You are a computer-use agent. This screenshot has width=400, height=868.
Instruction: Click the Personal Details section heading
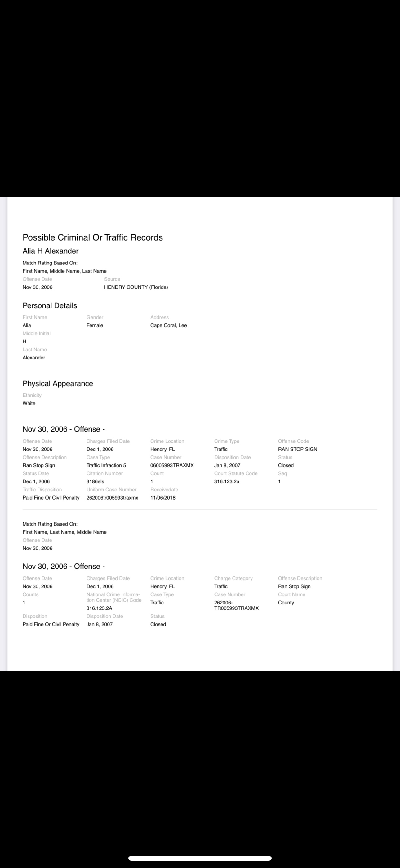coord(50,305)
